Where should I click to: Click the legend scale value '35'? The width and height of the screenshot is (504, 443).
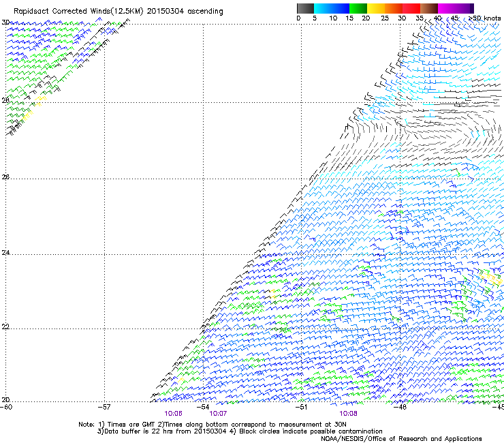pyautogui.click(x=420, y=18)
